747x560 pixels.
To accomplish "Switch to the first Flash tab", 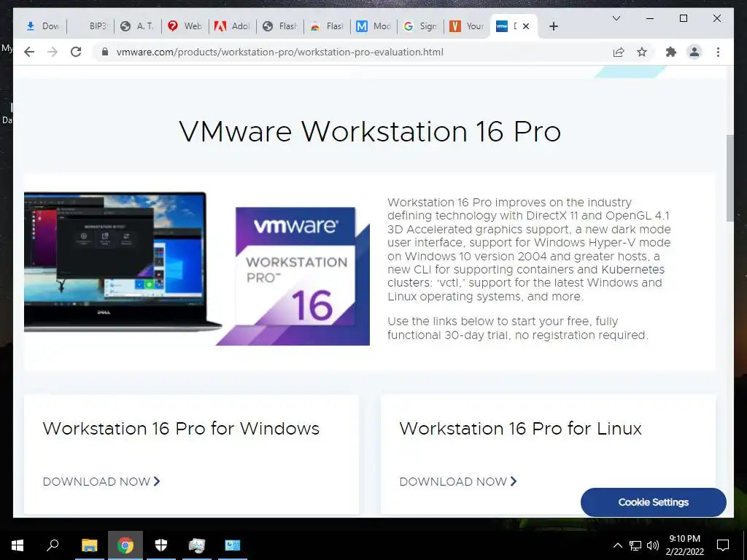I will coord(279,27).
